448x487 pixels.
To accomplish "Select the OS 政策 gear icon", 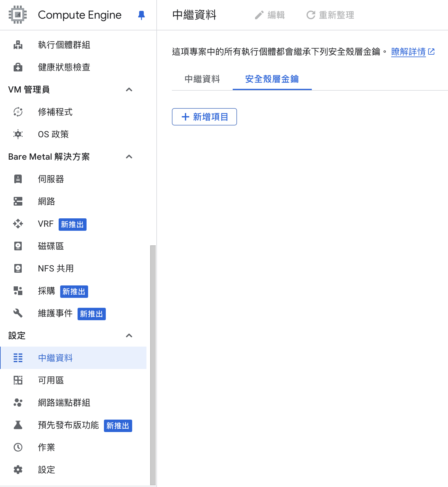I will 18,134.
